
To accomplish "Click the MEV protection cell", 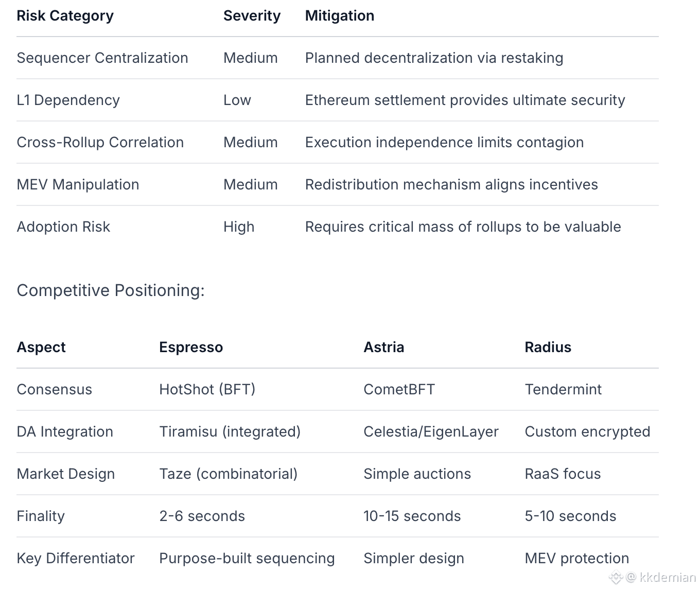I will [x=576, y=559].
